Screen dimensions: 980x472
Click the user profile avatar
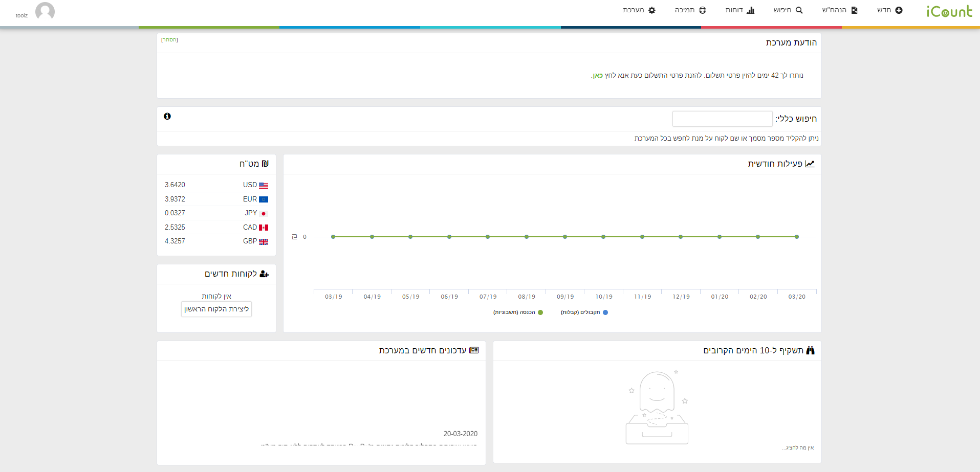point(45,11)
